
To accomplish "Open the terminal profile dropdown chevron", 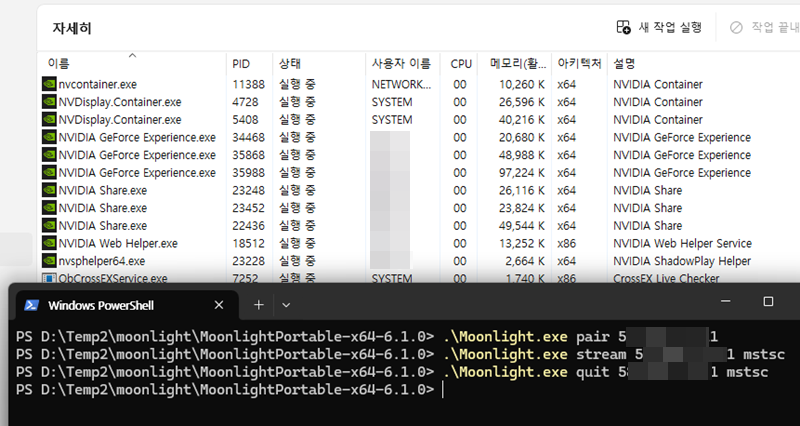I will (286, 305).
